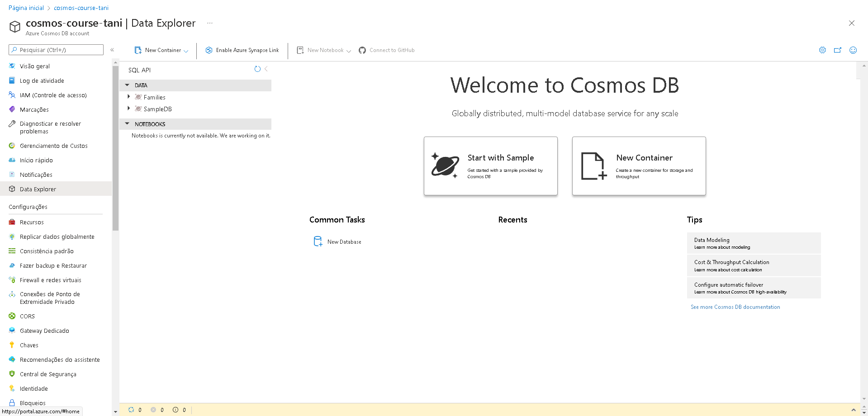Screen dimensions: 868x416
Task: Click the Connect to GitHub icon
Action: pos(362,50)
